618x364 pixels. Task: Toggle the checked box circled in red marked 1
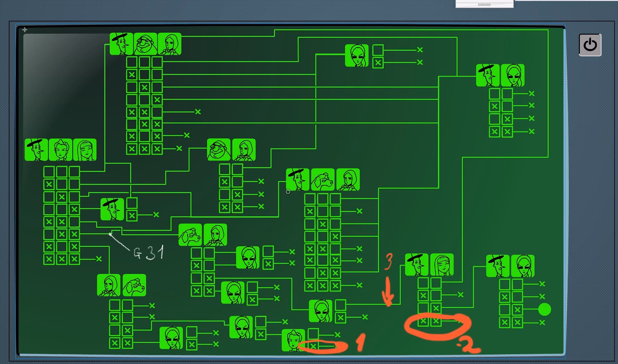click(313, 346)
